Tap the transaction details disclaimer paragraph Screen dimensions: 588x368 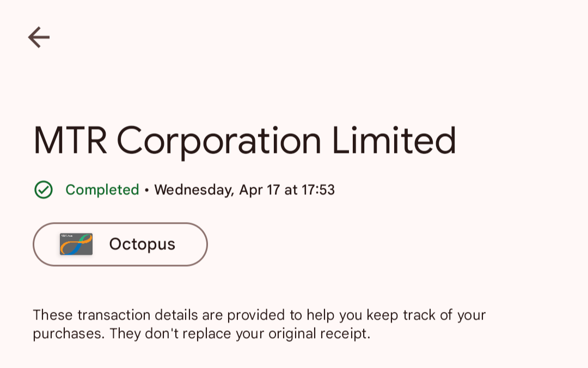click(259, 324)
